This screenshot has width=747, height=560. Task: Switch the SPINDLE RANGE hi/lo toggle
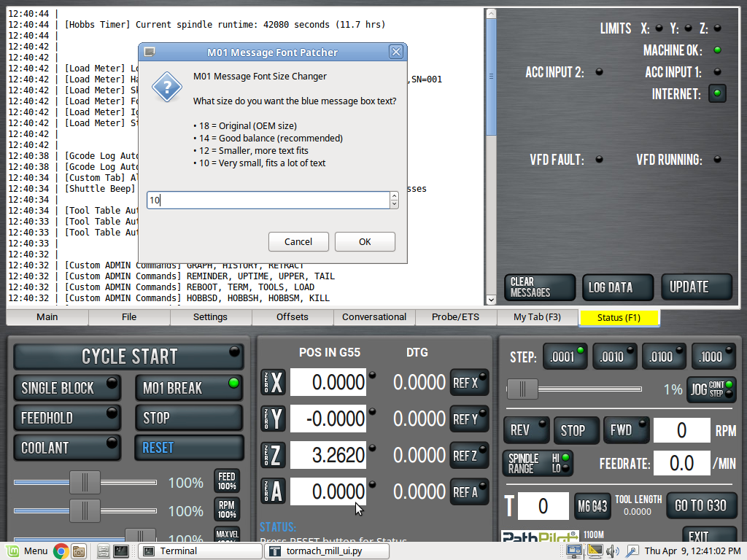[x=538, y=463]
